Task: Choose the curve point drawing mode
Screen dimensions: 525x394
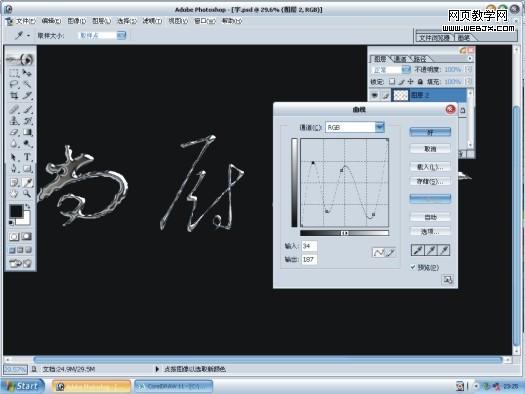Action: 378,252
